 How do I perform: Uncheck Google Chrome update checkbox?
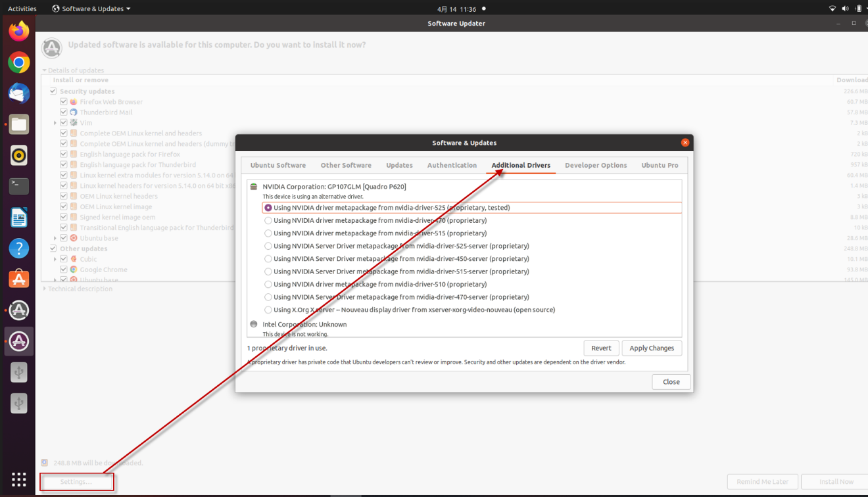(63, 270)
